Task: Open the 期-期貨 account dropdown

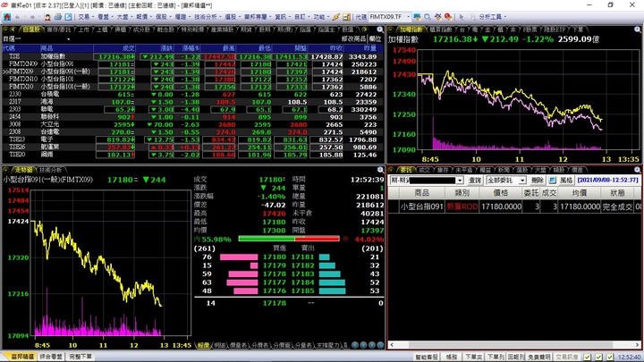Action: [460, 181]
